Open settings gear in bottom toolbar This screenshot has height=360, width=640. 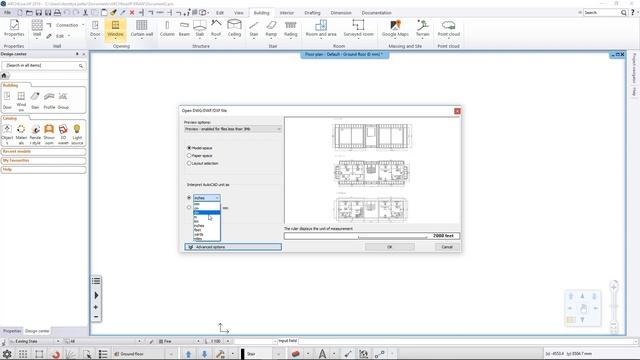7,354
